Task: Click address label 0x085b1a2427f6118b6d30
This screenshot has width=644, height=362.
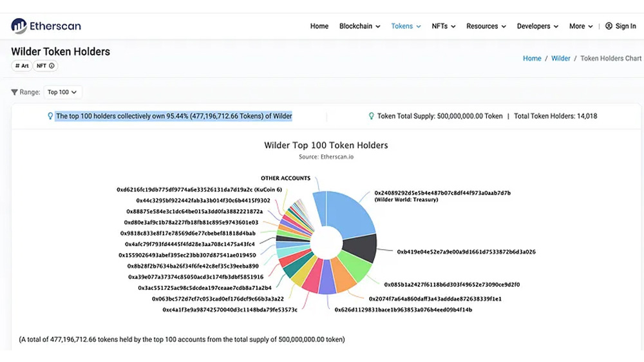Action: click(452, 284)
